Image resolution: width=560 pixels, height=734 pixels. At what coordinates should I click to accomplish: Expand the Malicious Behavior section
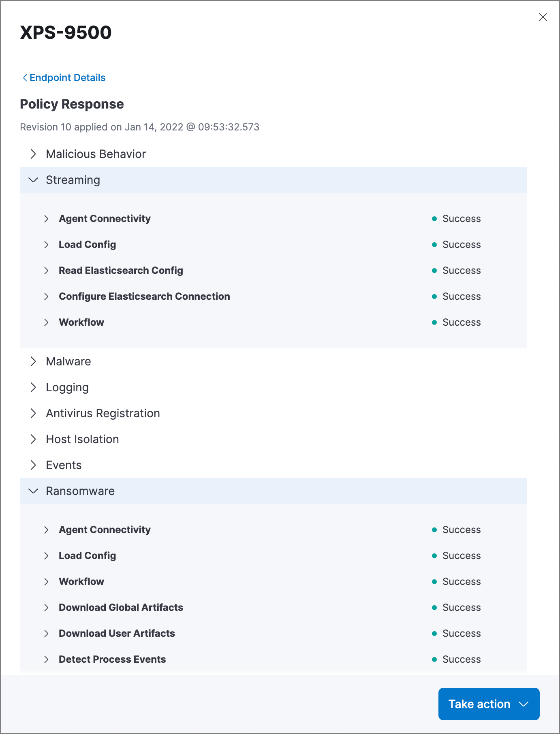[34, 154]
